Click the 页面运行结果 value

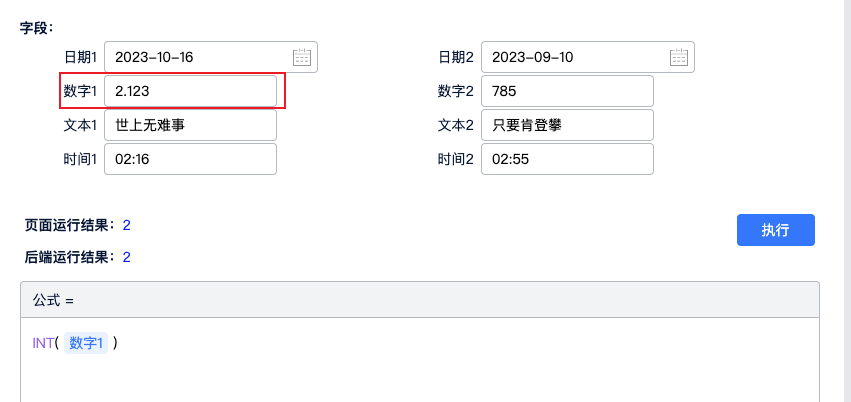click(x=127, y=225)
